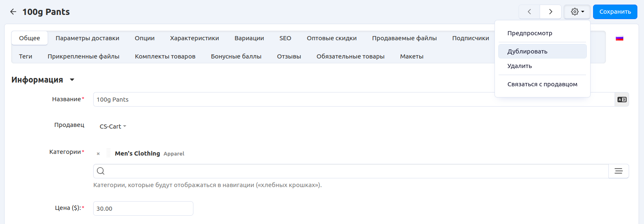Open the CS-Cart vendor dropdown
Viewport: 644px width, 224px height.
[113, 127]
